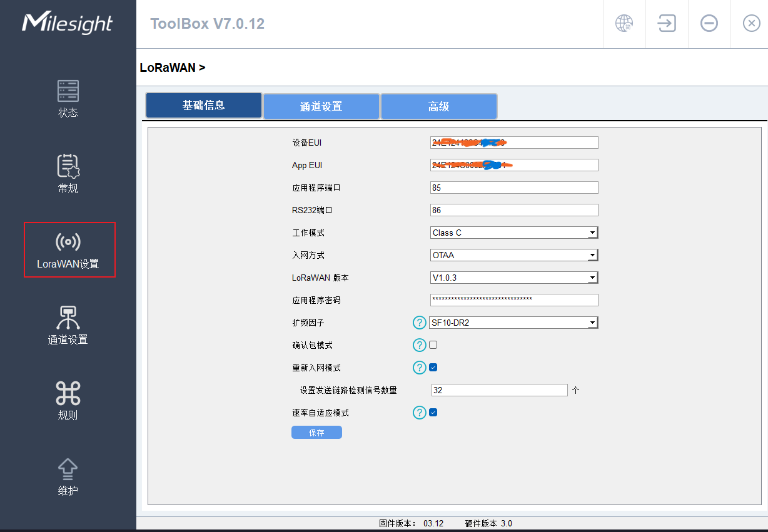Image resolution: width=768 pixels, height=532 pixels.
Task: Click the language globe icon
Action: point(624,24)
